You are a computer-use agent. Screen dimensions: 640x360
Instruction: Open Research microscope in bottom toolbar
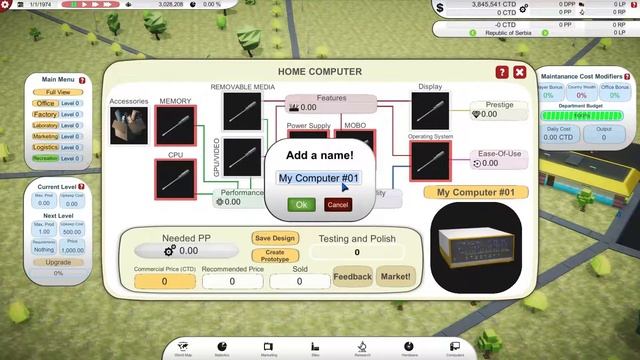(362, 349)
